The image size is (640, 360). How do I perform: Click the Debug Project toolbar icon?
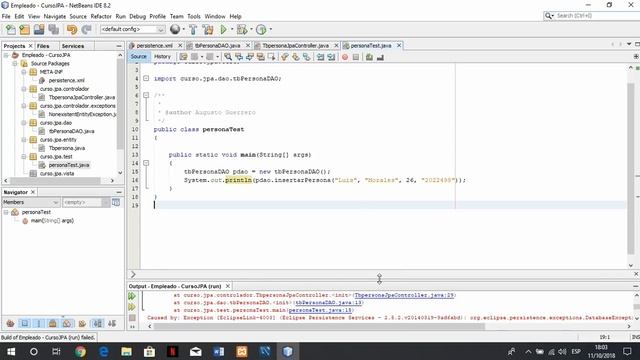pos(242,29)
